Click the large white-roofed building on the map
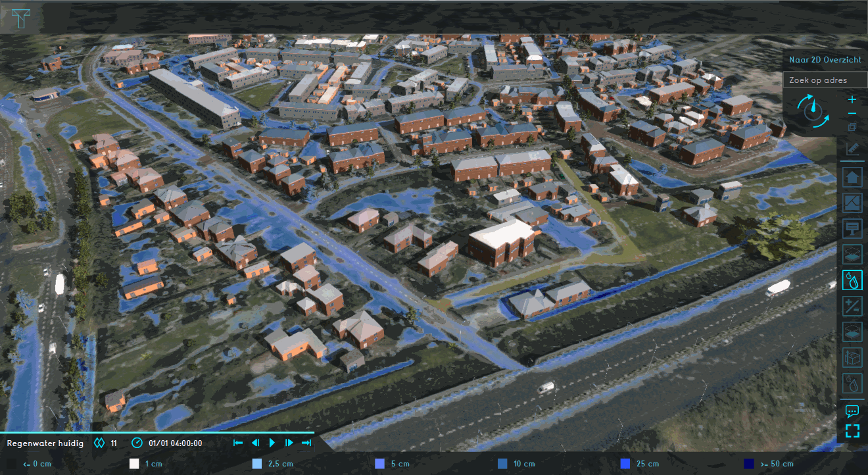This screenshot has width=868, height=475. click(x=501, y=241)
